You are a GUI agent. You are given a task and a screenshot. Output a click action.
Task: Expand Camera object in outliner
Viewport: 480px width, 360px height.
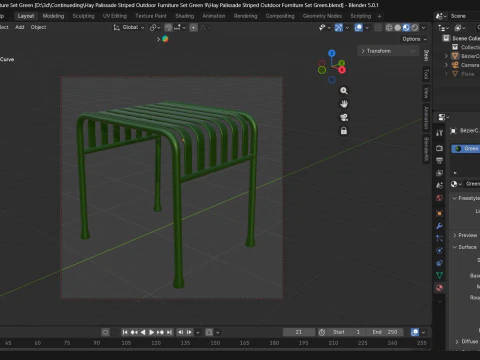[446, 65]
